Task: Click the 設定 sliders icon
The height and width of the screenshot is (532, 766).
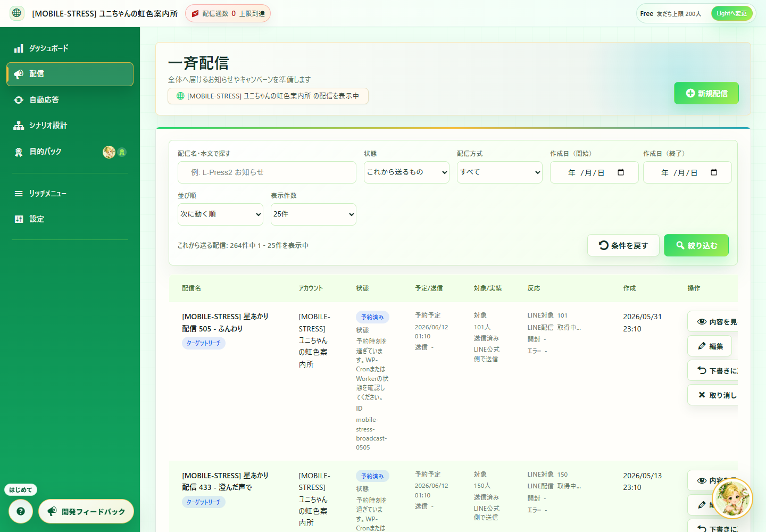Action: [x=19, y=219]
